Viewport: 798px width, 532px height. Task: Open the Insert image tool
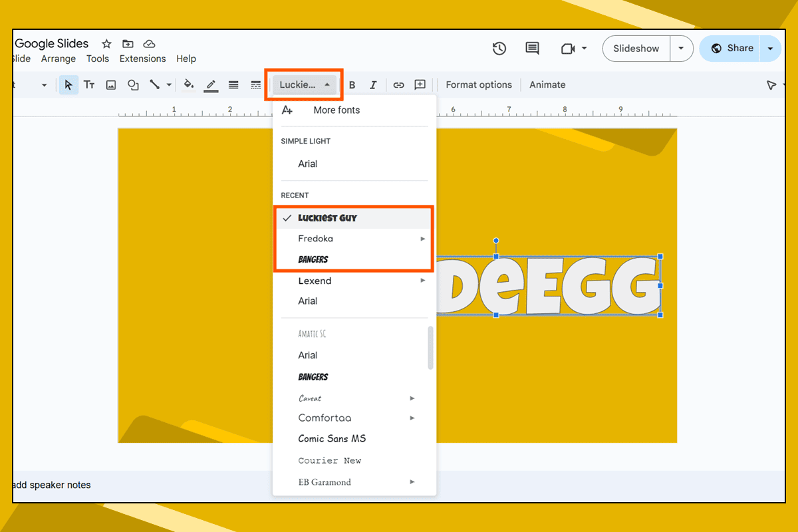110,84
